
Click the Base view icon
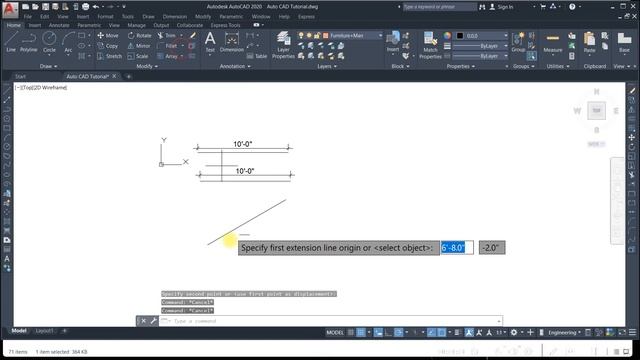click(x=624, y=42)
